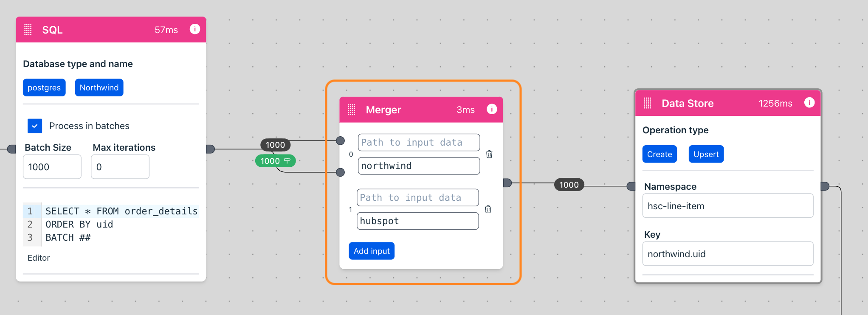The image size is (868, 315).
Task: Select the Create operation type
Action: 659,154
